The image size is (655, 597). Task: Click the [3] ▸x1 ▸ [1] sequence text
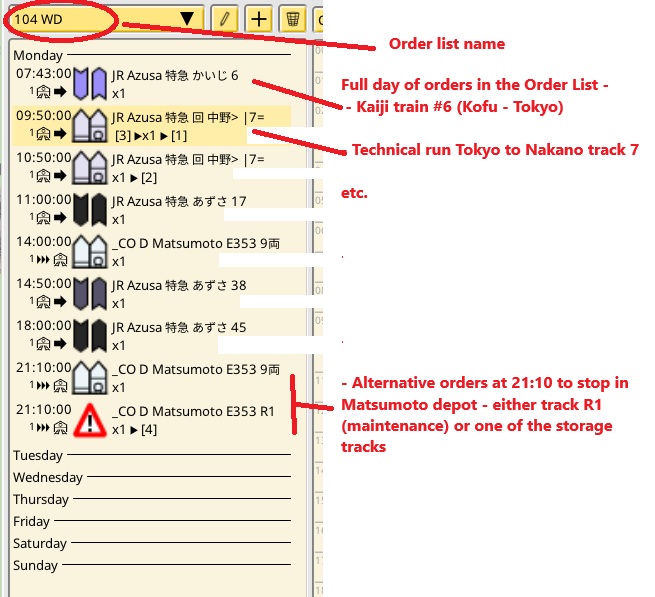click(x=151, y=136)
